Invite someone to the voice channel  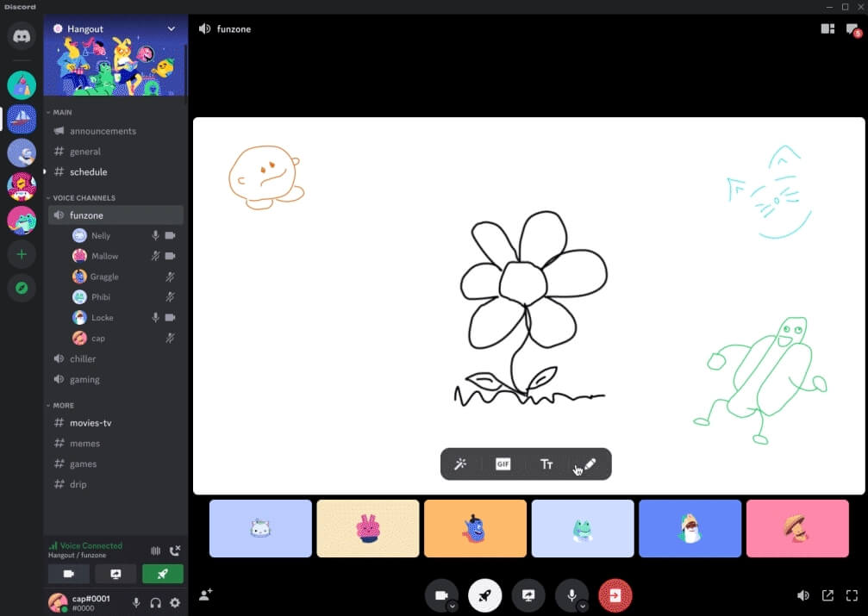tap(204, 594)
